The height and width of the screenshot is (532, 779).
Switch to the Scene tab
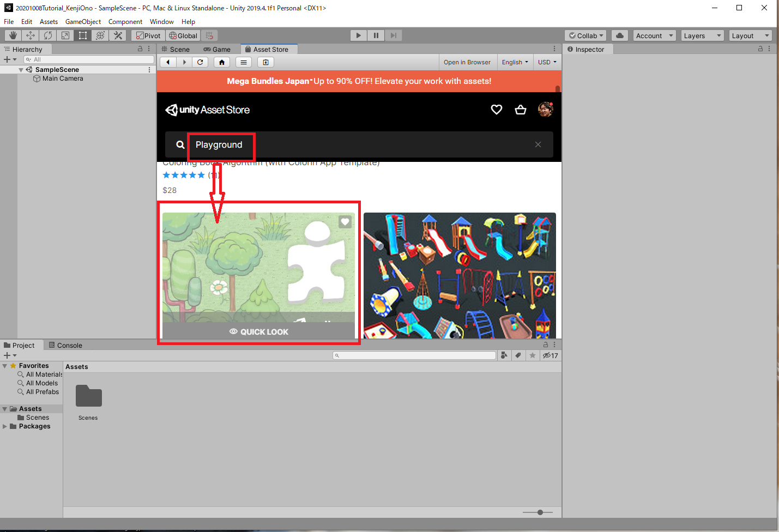click(176, 49)
